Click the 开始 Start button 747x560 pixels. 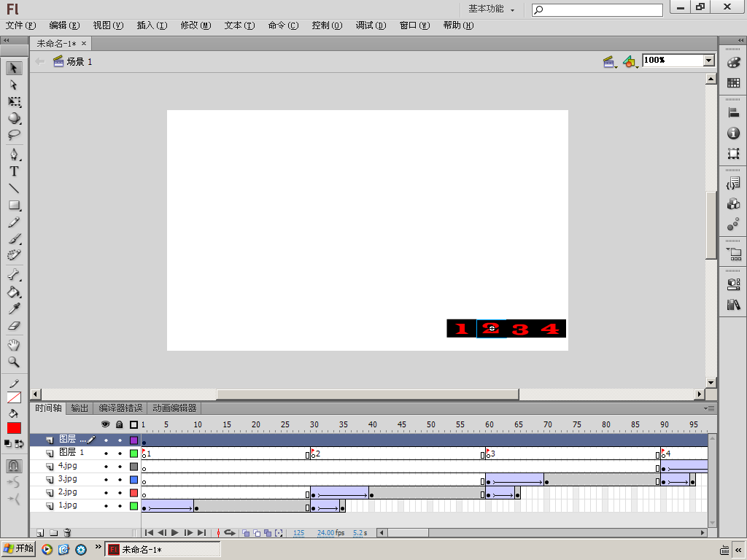(x=18, y=548)
